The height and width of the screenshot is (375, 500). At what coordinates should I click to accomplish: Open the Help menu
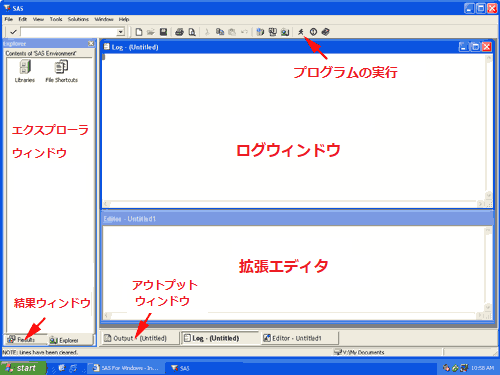pyautogui.click(x=124, y=19)
